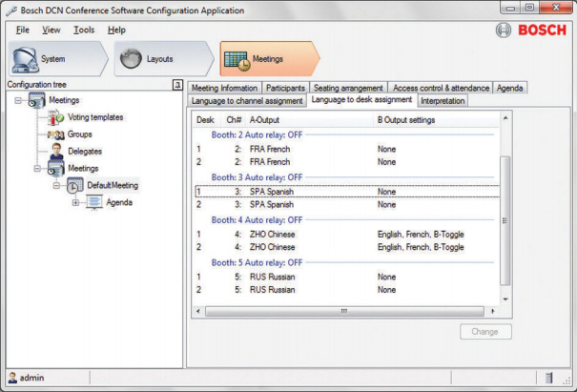The image size is (577, 392).
Task: Open the Tools menu
Action: 84,30
